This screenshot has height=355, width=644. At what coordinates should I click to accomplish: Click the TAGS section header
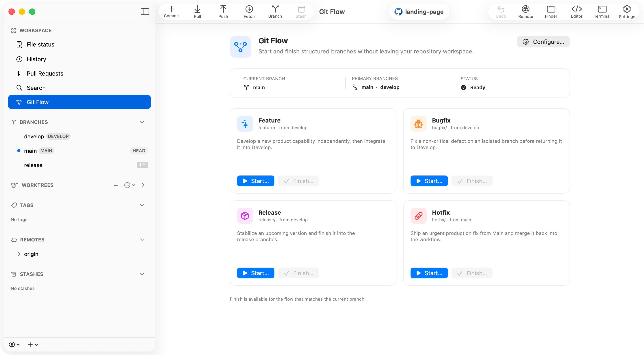tap(27, 205)
